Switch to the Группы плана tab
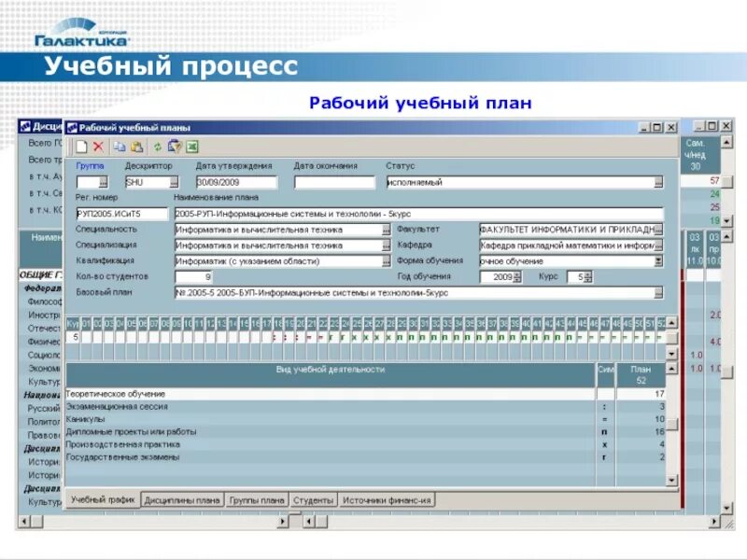The image size is (747, 560). pos(257,500)
